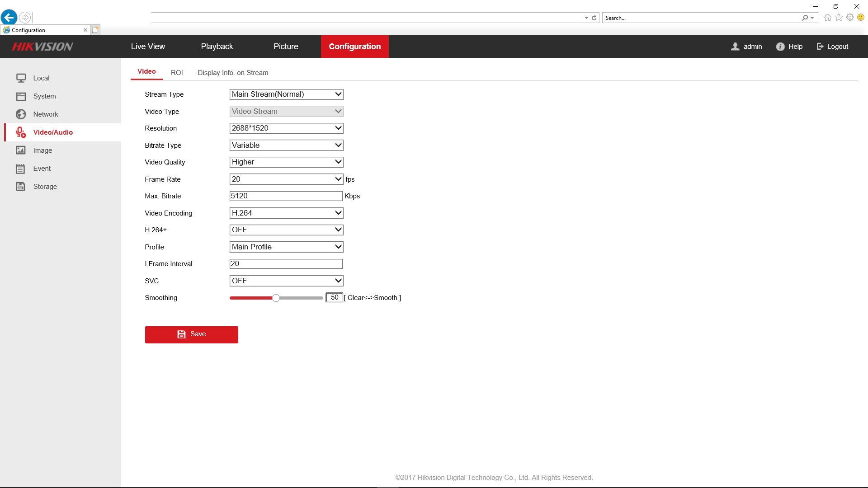This screenshot has width=868, height=488.
Task: Refresh the page using reload icon
Action: 594,18
